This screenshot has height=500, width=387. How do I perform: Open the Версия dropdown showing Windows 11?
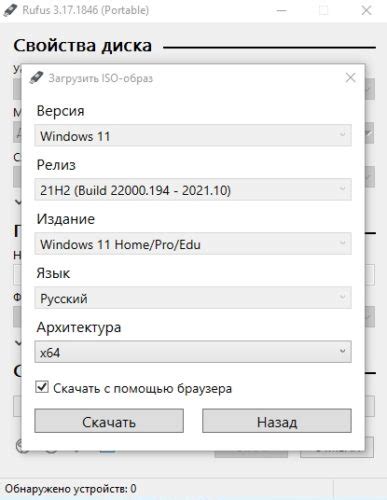tap(193, 135)
